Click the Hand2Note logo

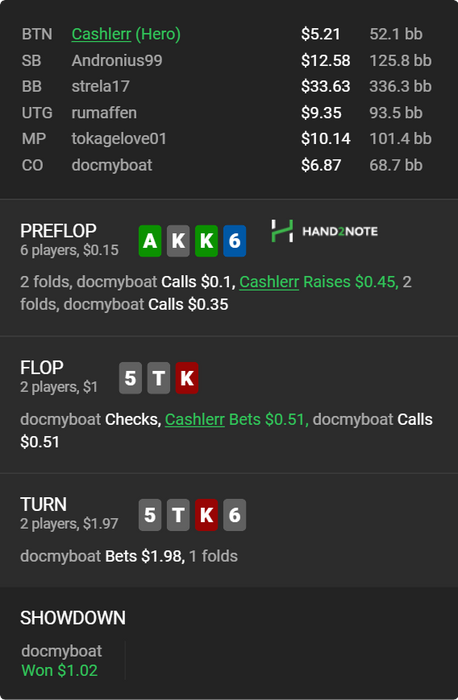tap(325, 231)
